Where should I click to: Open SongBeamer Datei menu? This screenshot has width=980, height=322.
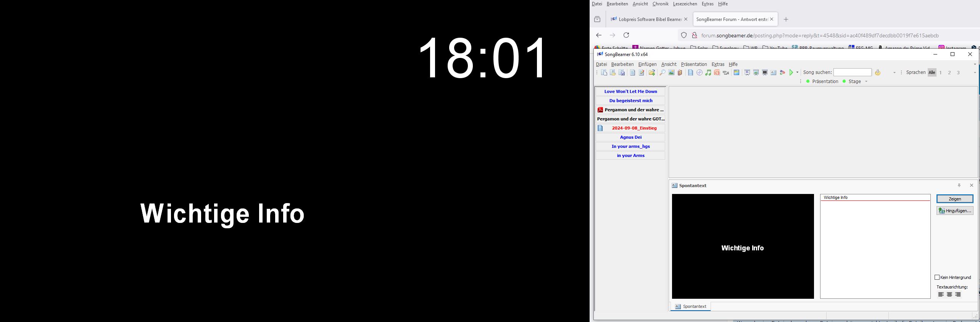601,64
